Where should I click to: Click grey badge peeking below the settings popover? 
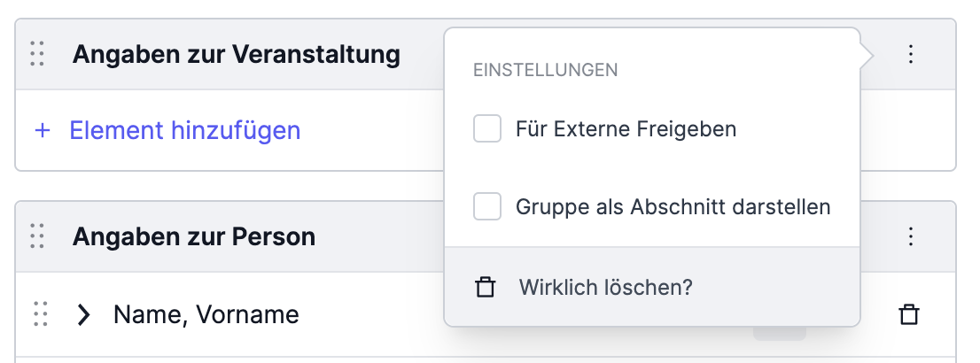click(x=780, y=334)
